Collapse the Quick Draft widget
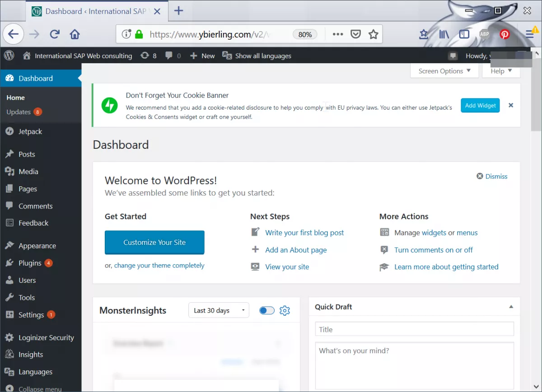 511,307
